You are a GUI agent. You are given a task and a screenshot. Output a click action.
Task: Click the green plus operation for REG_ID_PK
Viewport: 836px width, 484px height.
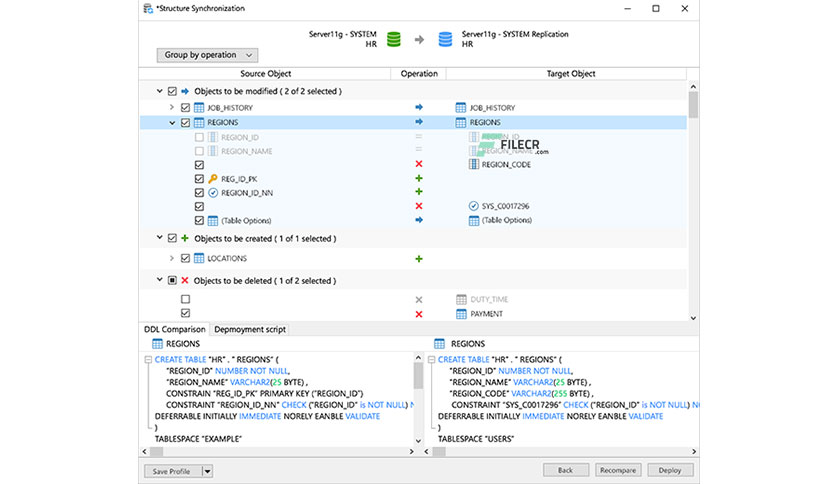point(419,178)
